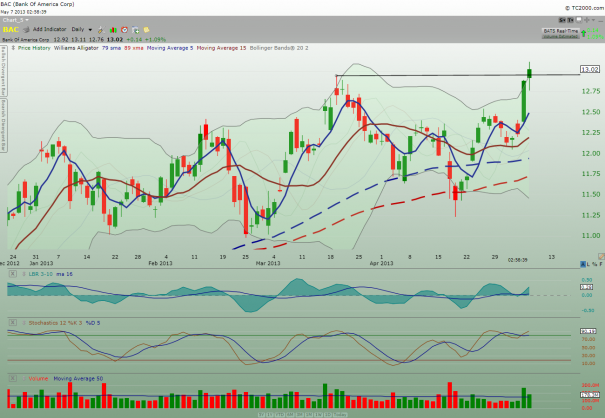Select the Williams Alligator indicator label
This screenshot has height=418, width=605.
click(76, 48)
